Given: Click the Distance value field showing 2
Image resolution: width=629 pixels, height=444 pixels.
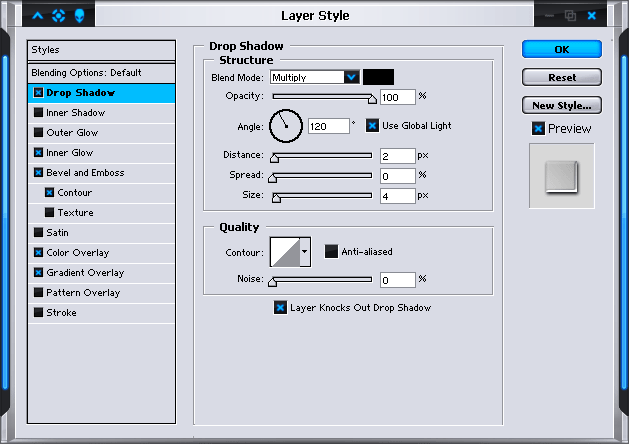Looking at the screenshot, I should (x=398, y=156).
